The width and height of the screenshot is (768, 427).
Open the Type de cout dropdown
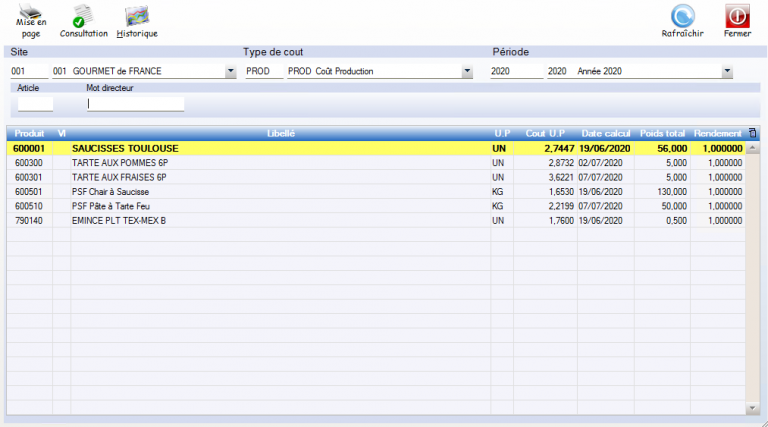pos(467,72)
